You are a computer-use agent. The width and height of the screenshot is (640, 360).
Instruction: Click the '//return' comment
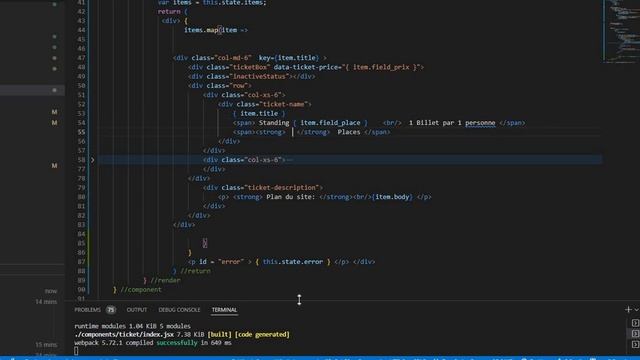196,271
